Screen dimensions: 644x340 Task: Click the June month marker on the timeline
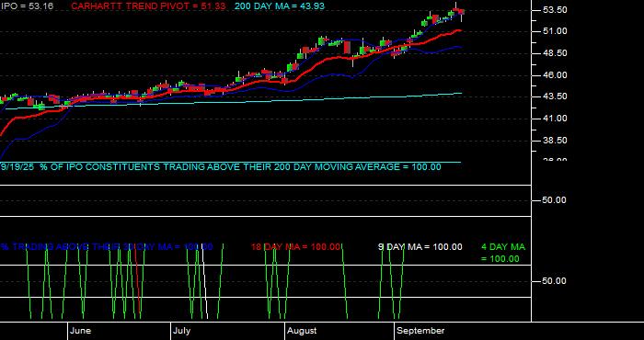coord(81,331)
